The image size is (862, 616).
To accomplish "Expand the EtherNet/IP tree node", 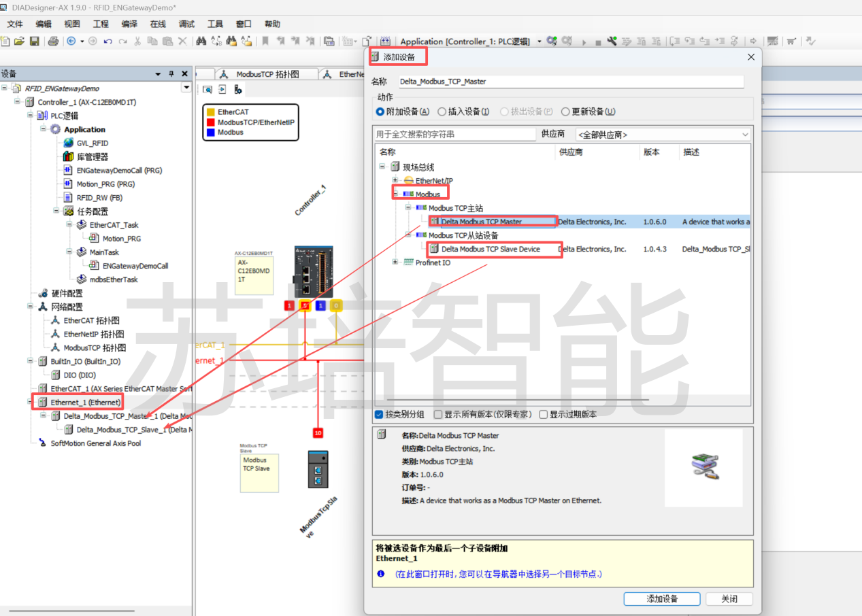I will point(395,181).
